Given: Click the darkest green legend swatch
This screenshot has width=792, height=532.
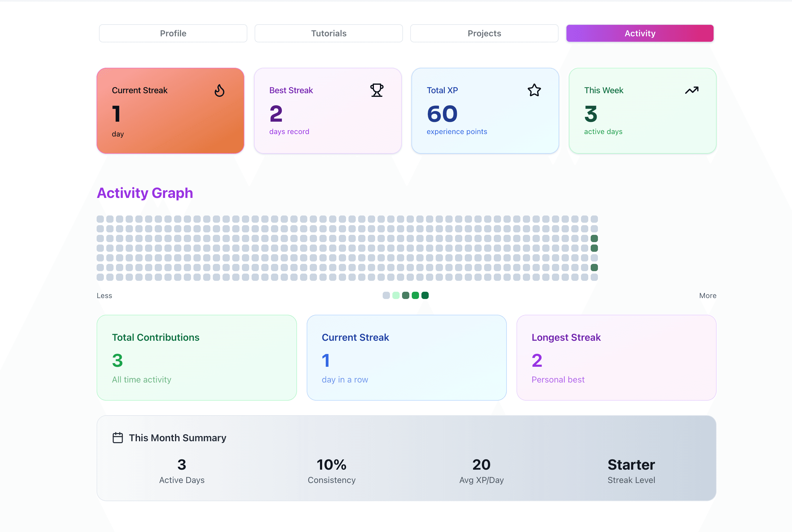Looking at the screenshot, I should [x=425, y=295].
